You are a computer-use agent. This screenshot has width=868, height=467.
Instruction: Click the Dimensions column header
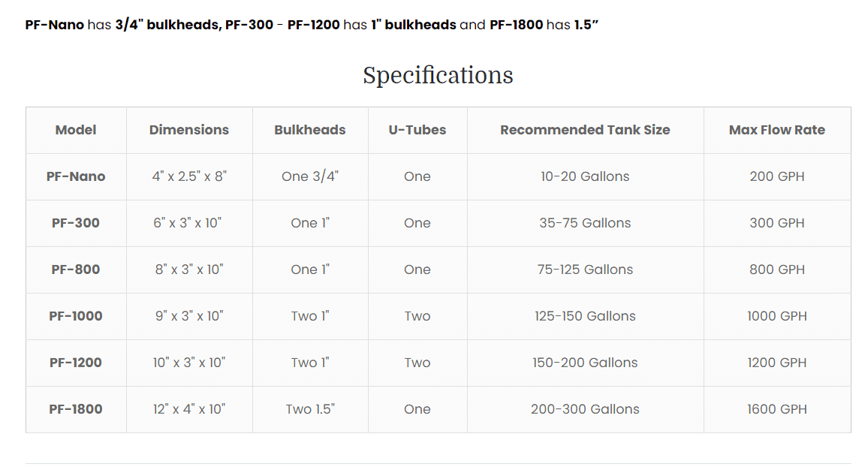point(189,130)
